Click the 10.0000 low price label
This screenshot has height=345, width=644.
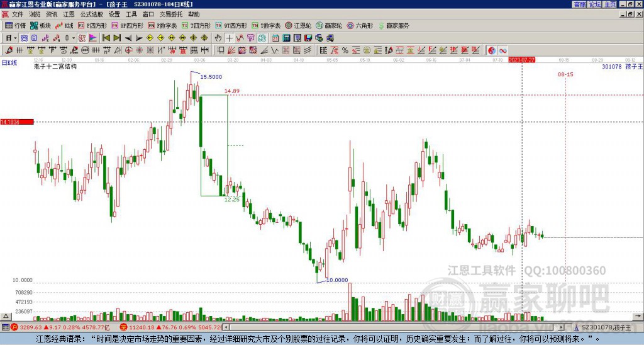pyautogui.click(x=337, y=280)
